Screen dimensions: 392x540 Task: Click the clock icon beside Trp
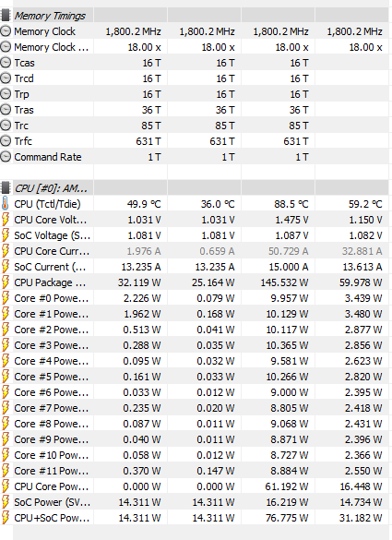click(x=6, y=94)
